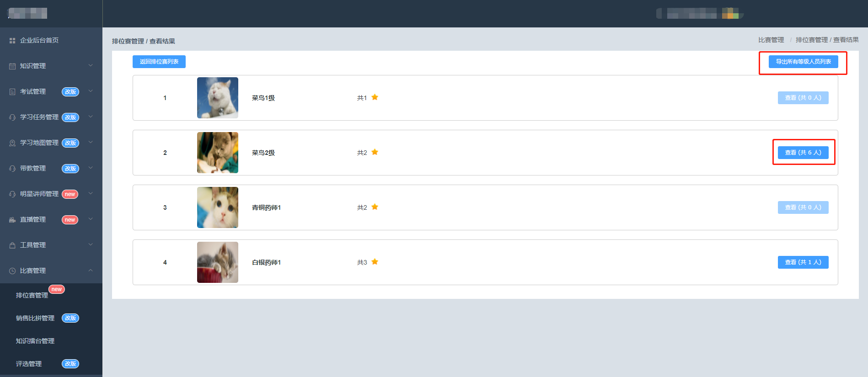Expand the 带教管理 menu chevron

coord(91,168)
